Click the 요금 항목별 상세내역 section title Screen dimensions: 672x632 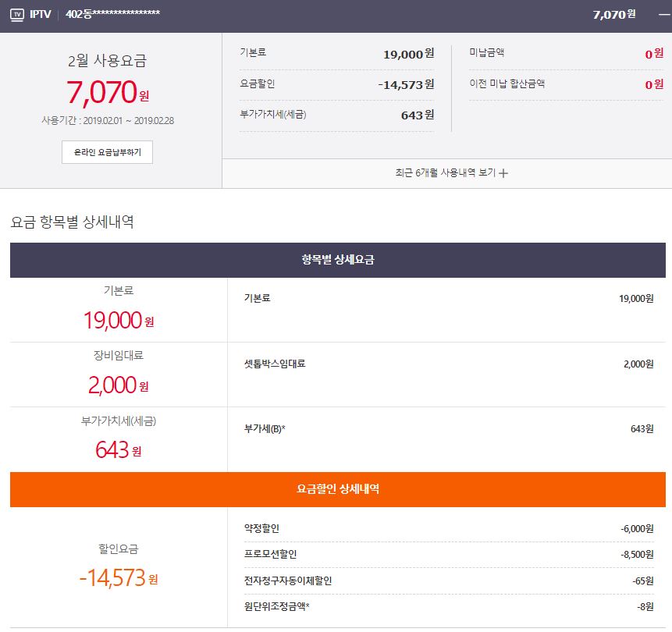point(72,222)
